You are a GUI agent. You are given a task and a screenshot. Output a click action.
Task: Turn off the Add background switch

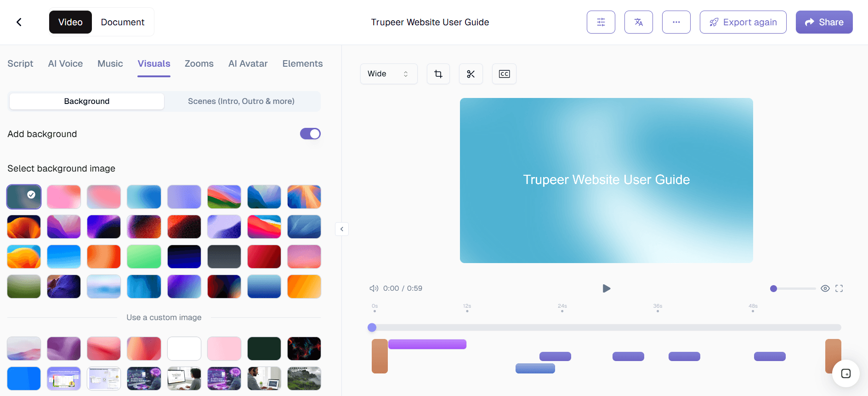pyautogui.click(x=310, y=134)
